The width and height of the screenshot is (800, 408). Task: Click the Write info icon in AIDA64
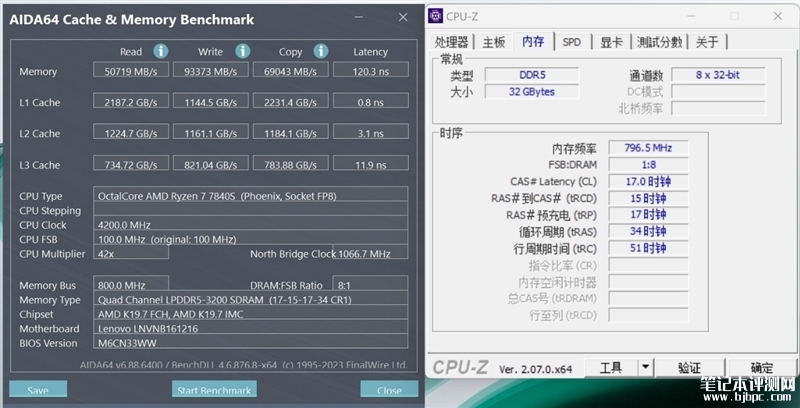tap(242, 51)
